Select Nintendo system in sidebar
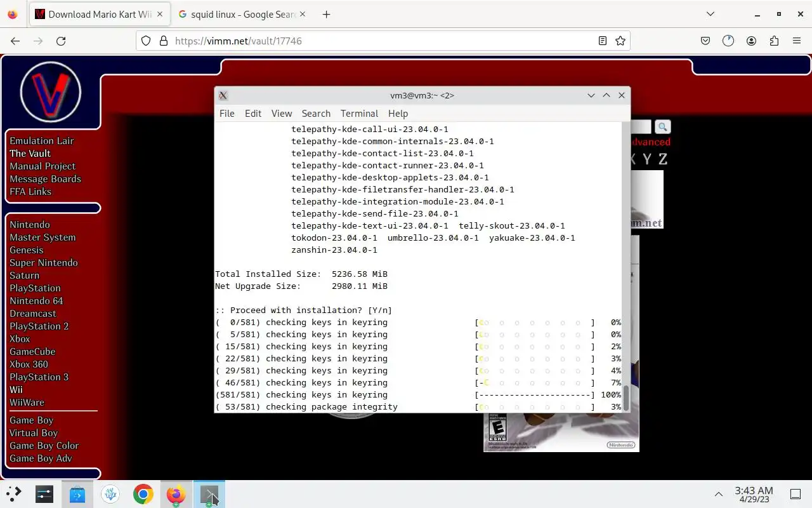This screenshot has height=508, width=812. point(30,225)
